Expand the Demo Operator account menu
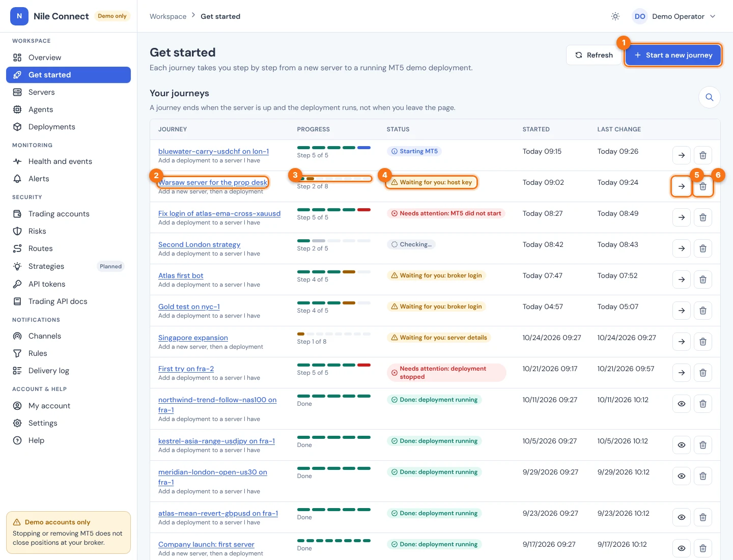This screenshot has width=733, height=560. (x=674, y=16)
